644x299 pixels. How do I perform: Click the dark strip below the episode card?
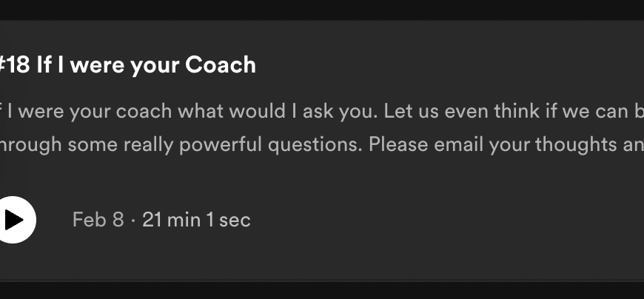[322, 290]
